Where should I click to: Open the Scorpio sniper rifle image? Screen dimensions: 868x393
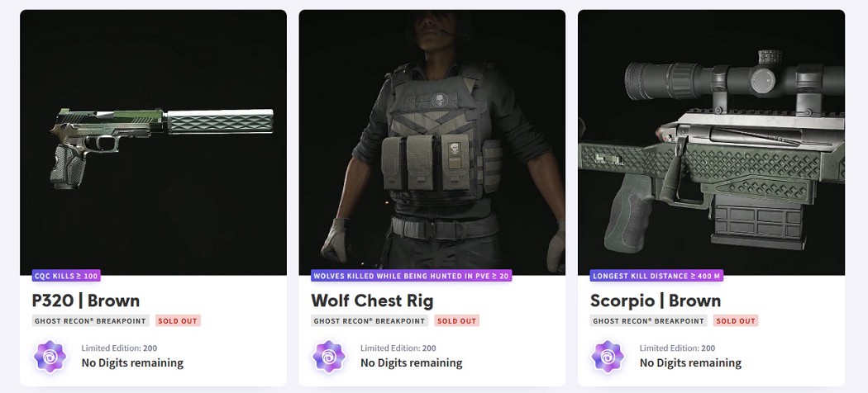click(x=711, y=142)
